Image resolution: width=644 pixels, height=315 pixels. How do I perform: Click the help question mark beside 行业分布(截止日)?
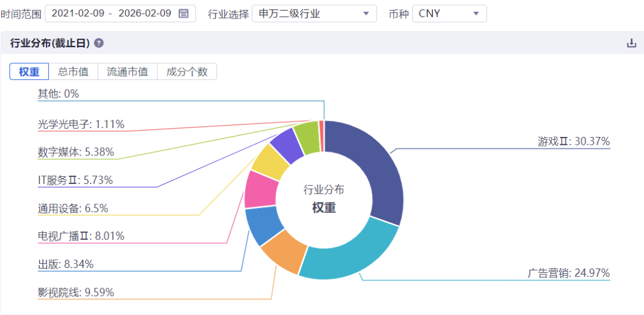[98, 43]
